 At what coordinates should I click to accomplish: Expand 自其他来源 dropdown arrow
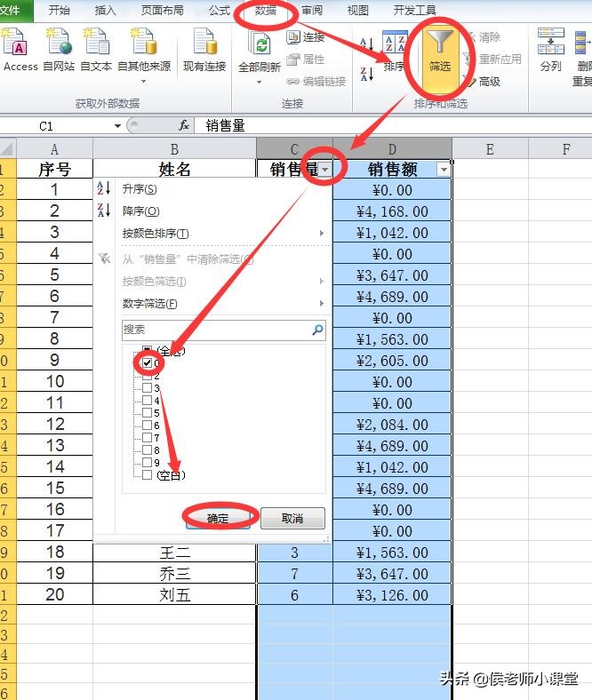pyautogui.click(x=143, y=81)
